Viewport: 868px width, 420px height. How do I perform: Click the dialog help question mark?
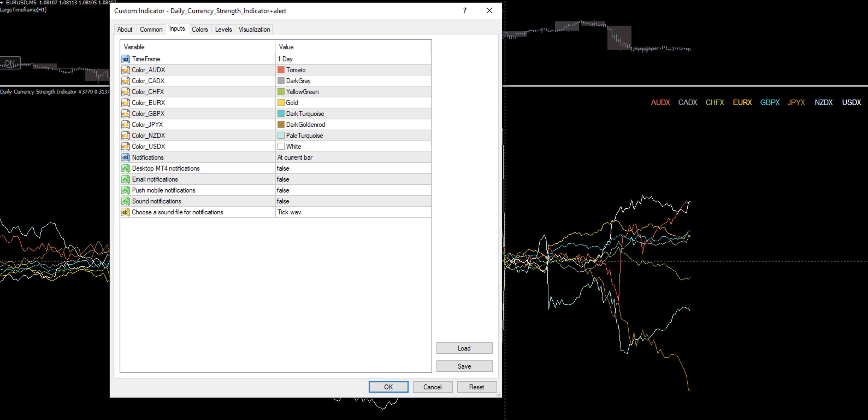[465, 10]
